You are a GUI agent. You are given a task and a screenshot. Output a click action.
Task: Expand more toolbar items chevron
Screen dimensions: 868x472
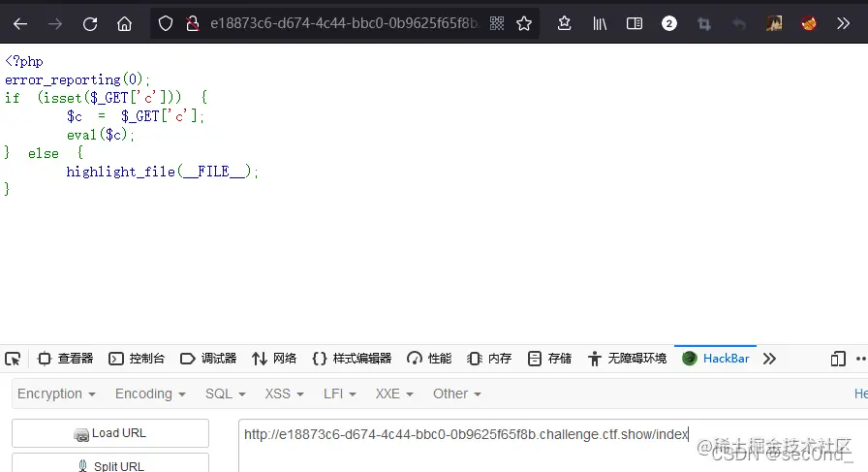(x=843, y=23)
